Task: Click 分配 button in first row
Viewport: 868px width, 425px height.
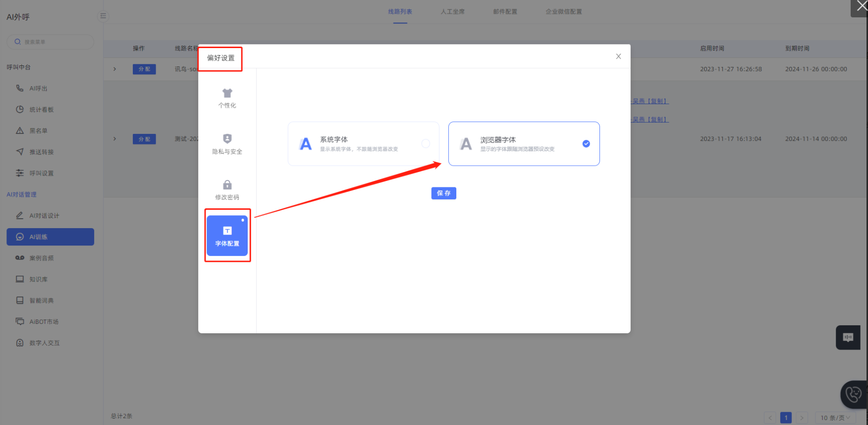Action: click(144, 69)
